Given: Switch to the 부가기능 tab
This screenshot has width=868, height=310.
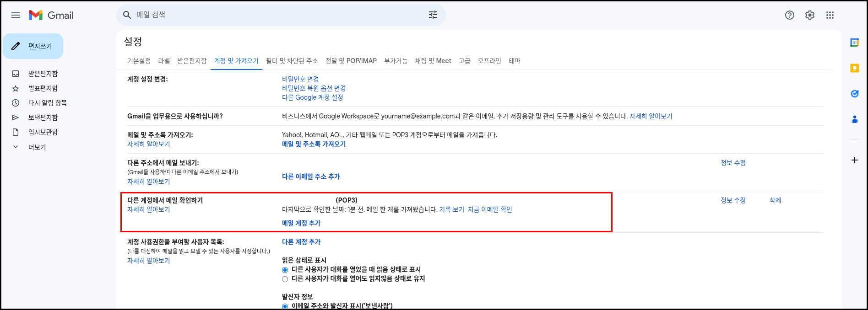Looking at the screenshot, I should click(x=396, y=61).
